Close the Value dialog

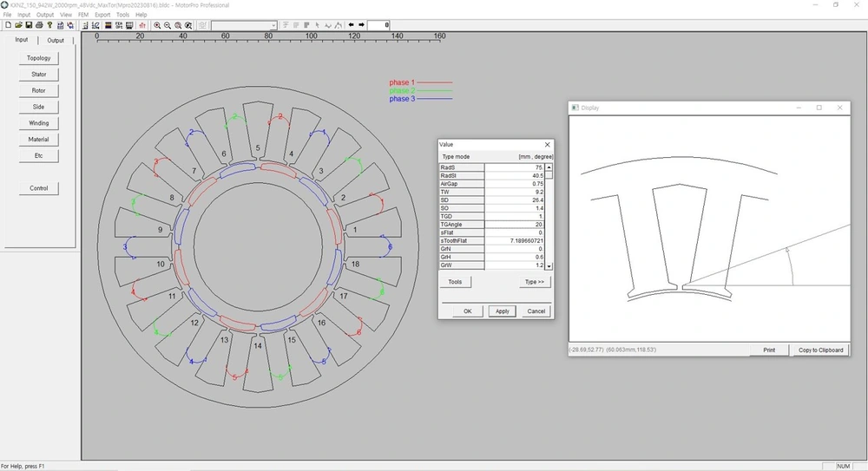point(547,145)
